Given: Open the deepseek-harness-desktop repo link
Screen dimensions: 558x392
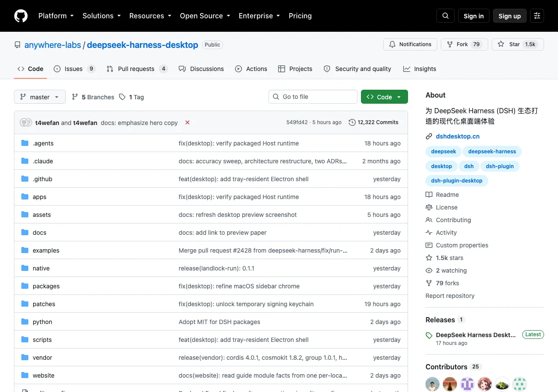Looking at the screenshot, I should pyautogui.click(x=143, y=45).
